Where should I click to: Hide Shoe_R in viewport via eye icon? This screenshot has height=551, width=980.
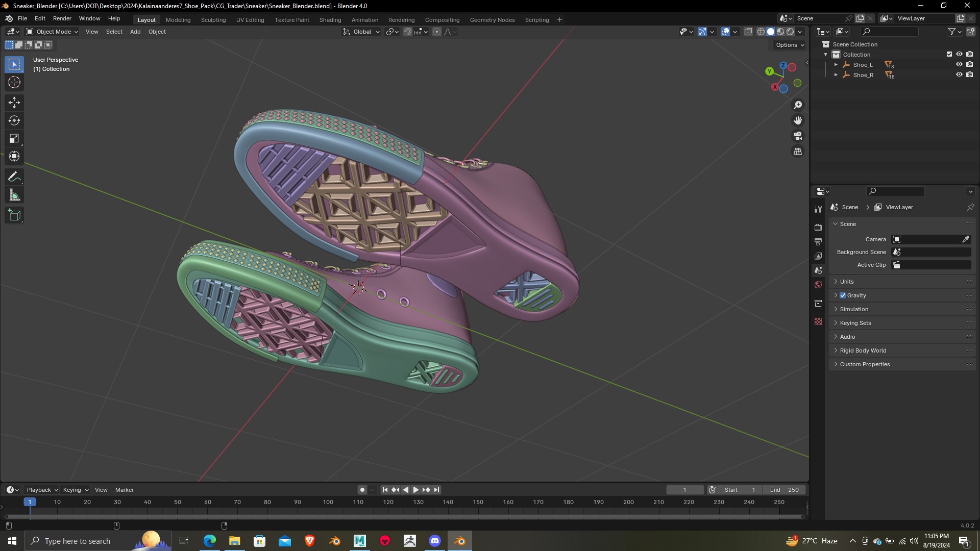click(x=959, y=74)
